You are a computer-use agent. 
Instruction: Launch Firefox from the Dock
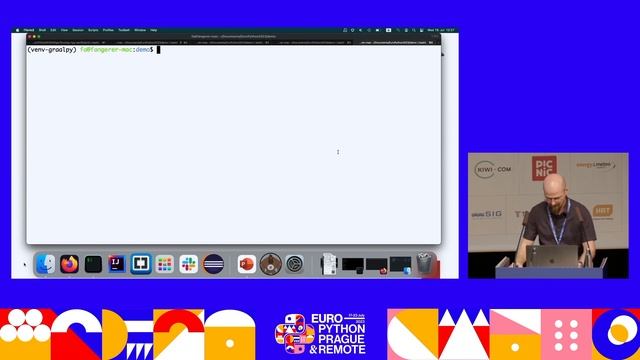69,264
